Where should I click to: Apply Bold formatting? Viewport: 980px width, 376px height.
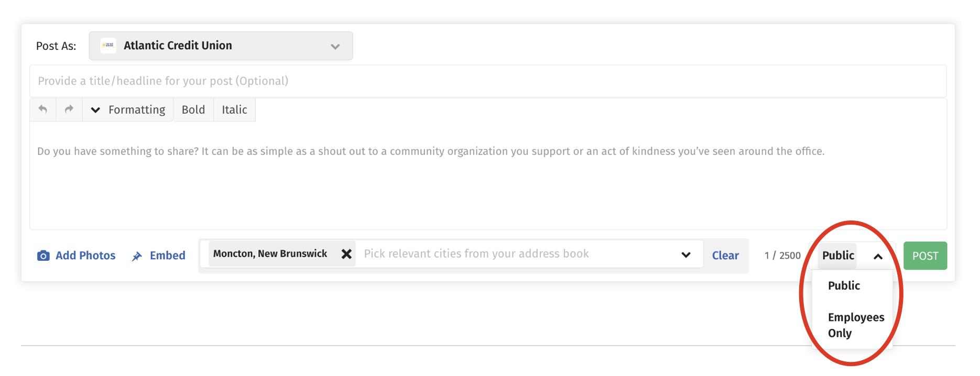coord(193,110)
